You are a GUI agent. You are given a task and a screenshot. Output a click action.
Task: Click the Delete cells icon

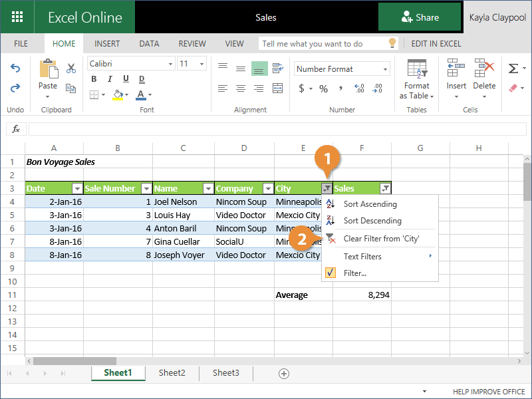(x=484, y=69)
